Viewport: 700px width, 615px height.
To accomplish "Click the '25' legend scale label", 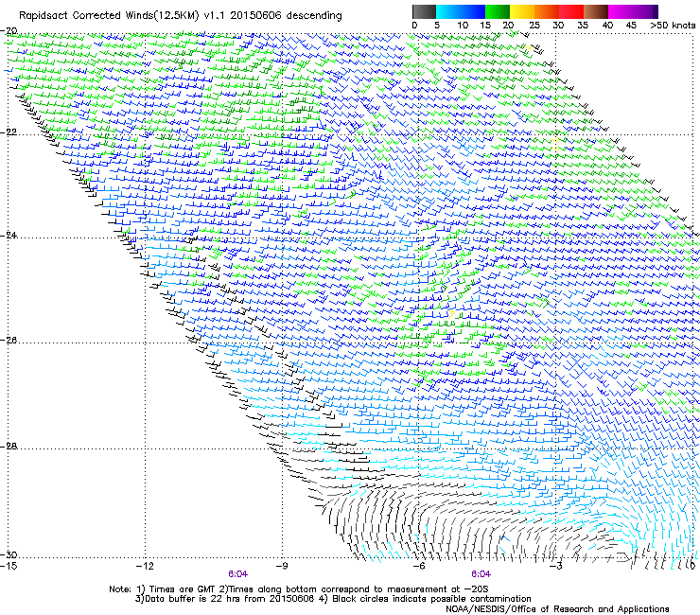I will tap(534, 26).
